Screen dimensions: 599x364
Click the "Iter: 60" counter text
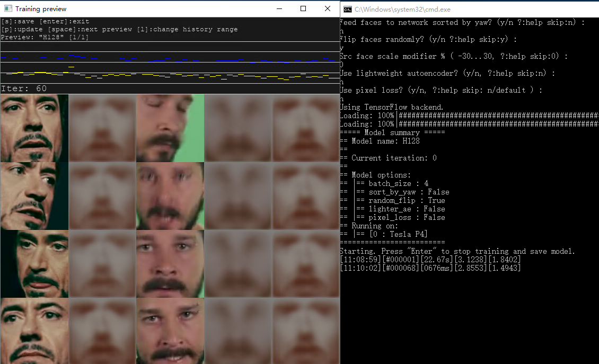[x=24, y=88]
